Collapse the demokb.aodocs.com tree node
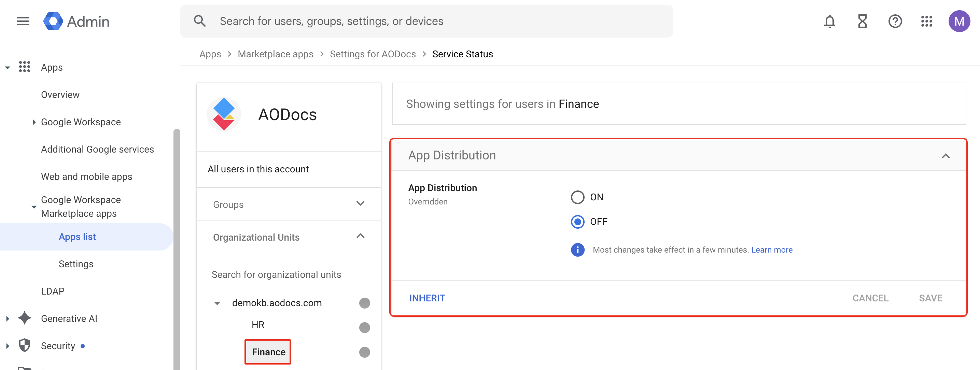The height and width of the screenshot is (370, 980). [x=217, y=303]
